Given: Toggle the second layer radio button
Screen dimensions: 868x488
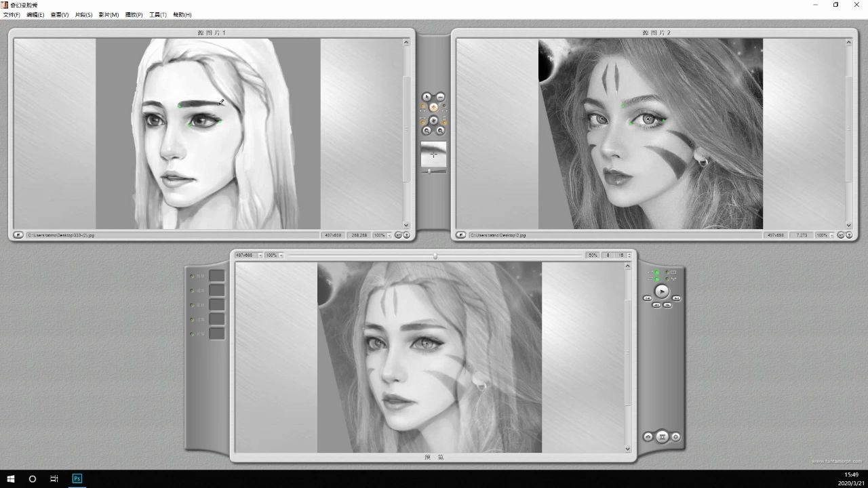Looking at the screenshot, I should pyautogui.click(x=192, y=290).
